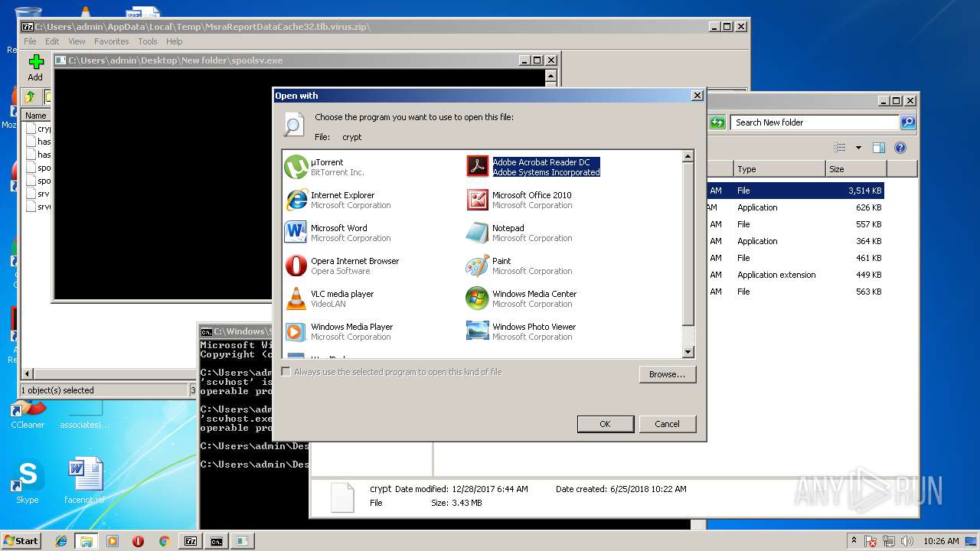Viewport: 980px width, 551px height.
Task: Confirm with the OK button
Action: click(x=605, y=424)
